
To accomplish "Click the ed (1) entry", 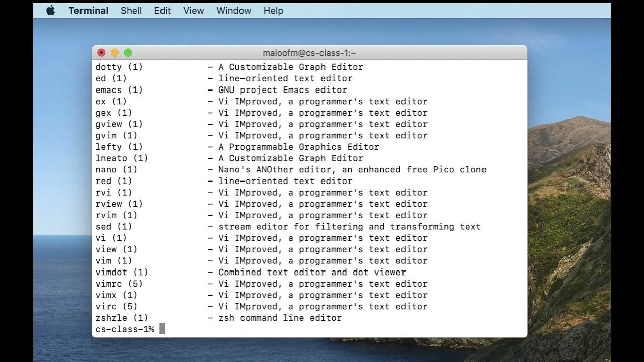I will point(111,78).
